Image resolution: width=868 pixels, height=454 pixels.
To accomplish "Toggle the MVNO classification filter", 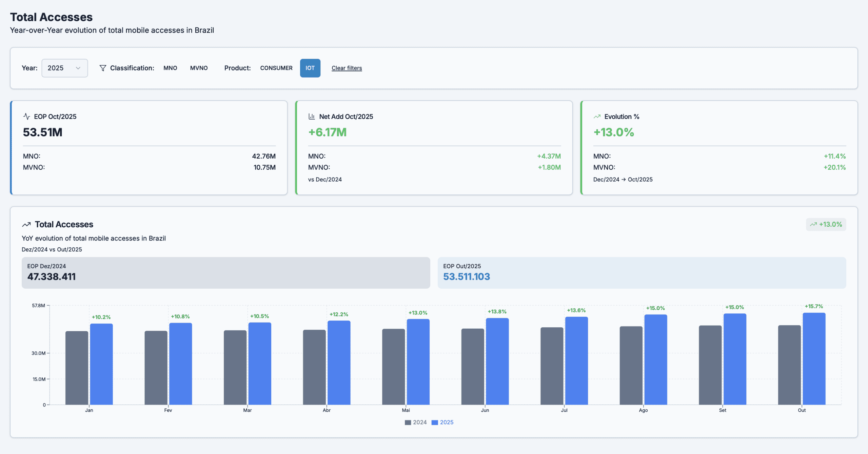I will pos(199,68).
